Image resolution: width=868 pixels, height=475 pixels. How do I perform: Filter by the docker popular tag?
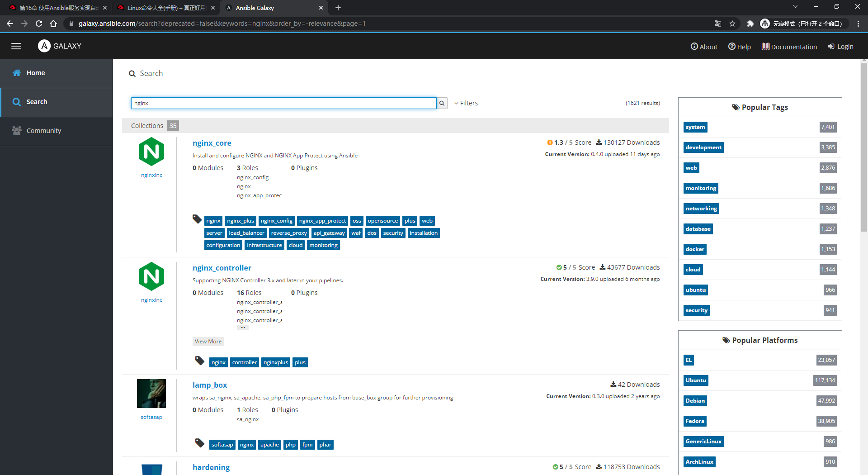695,249
